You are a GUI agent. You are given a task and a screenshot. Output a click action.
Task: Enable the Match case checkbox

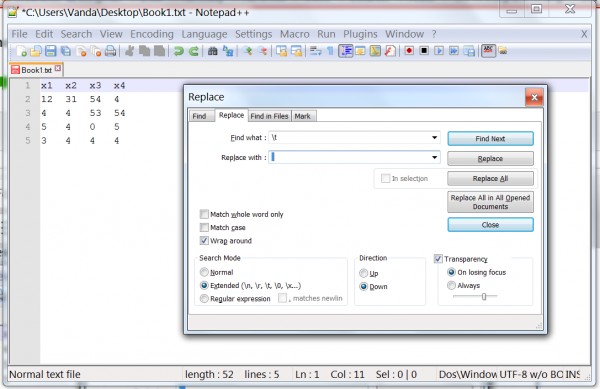coord(204,227)
